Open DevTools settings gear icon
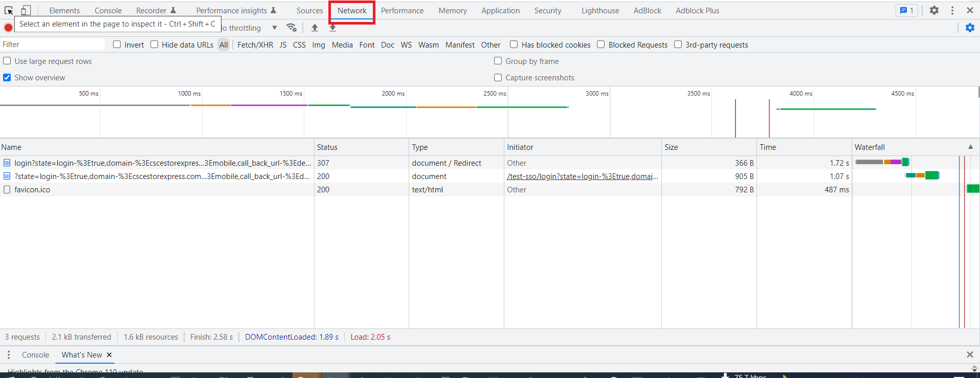Viewport: 980px width, 378px height. coord(934,10)
